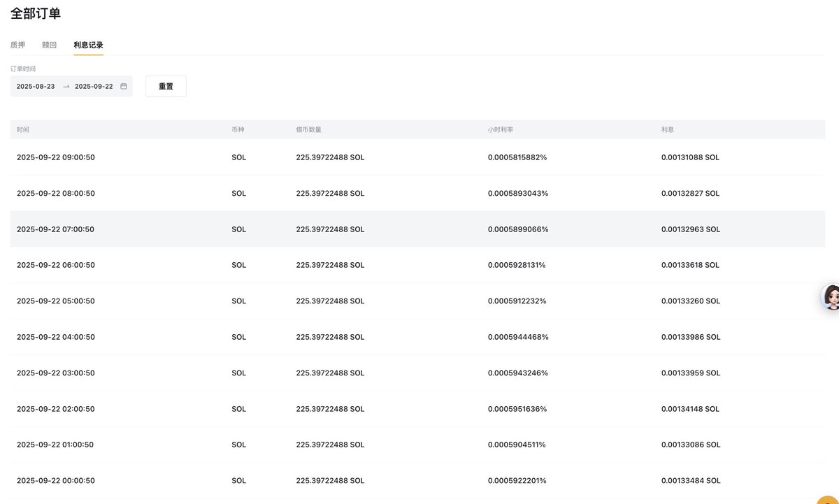Click the 全部订单 page heading
The height and width of the screenshot is (504, 839).
[x=36, y=13]
